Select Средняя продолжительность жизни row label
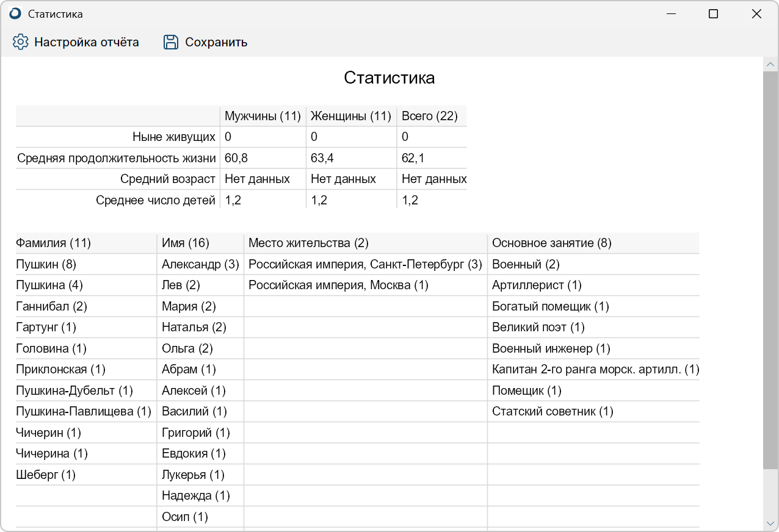Viewport: 779px width, 532px height. click(117, 158)
